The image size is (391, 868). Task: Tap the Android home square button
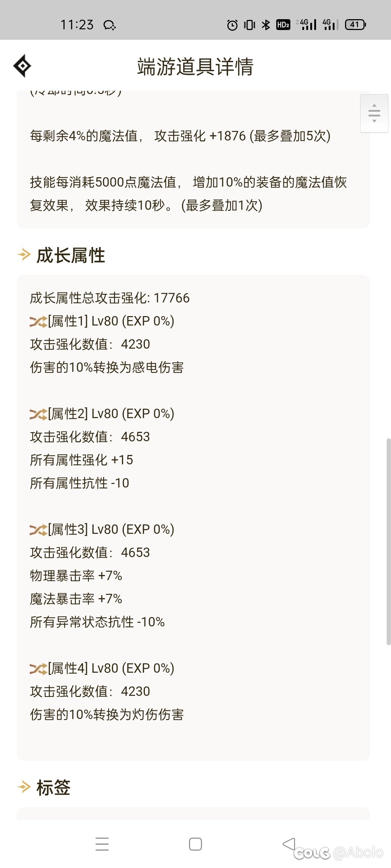click(195, 844)
